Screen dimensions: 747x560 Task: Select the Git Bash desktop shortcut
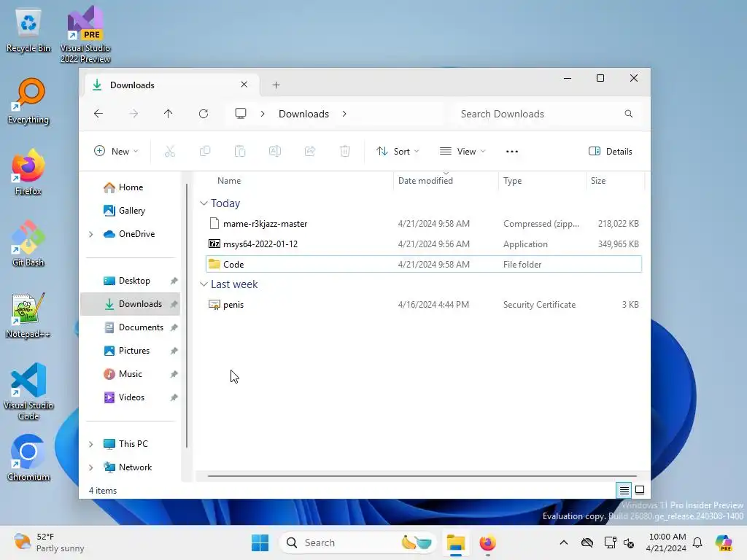(x=28, y=244)
